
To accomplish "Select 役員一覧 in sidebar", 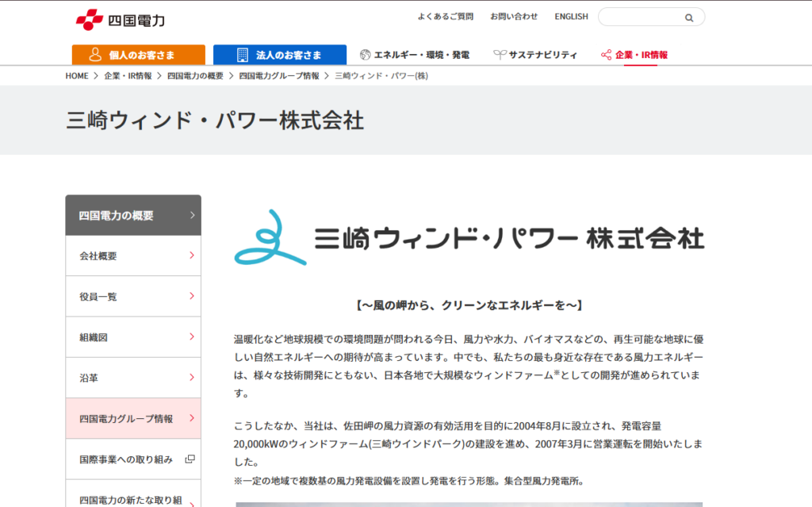I will click(x=133, y=296).
